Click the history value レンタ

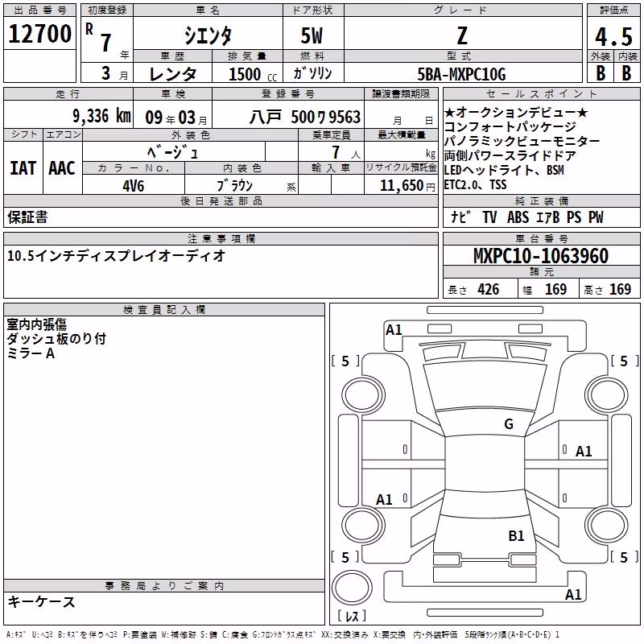[173, 74]
